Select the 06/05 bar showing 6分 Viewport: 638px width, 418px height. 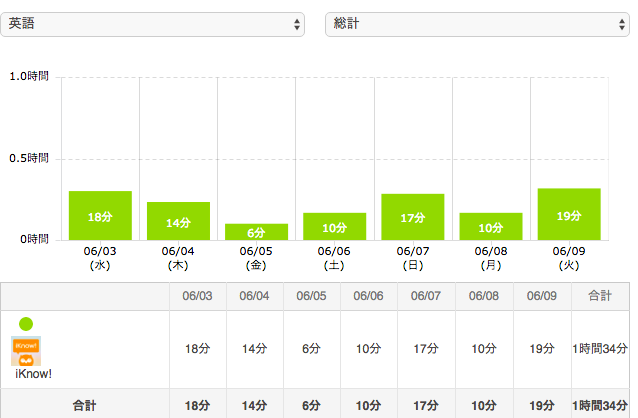click(256, 232)
